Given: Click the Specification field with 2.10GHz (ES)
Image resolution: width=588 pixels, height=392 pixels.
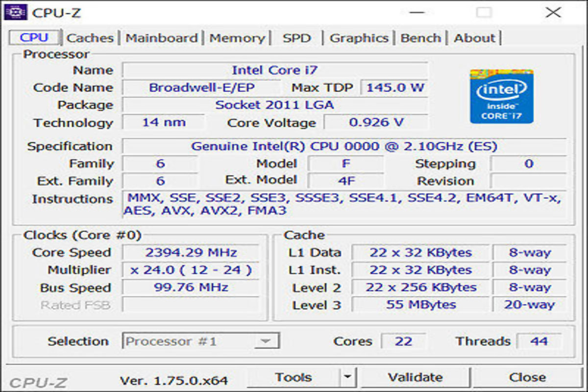Looking at the screenshot, I should pos(344,146).
